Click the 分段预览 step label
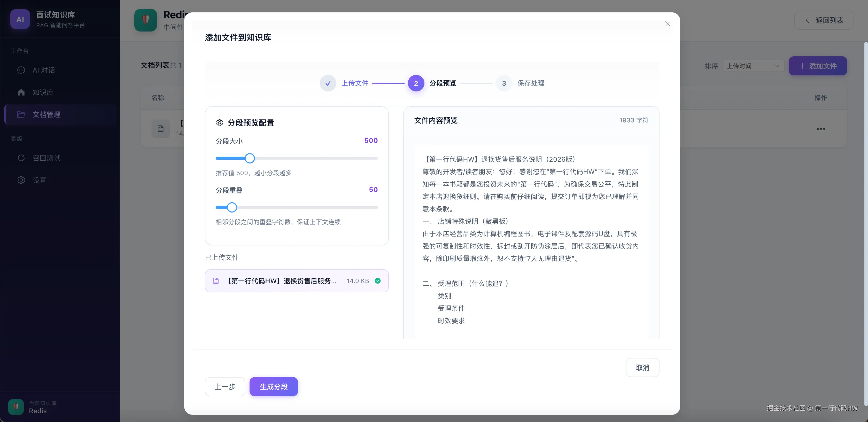868x422 pixels. [x=443, y=83]
